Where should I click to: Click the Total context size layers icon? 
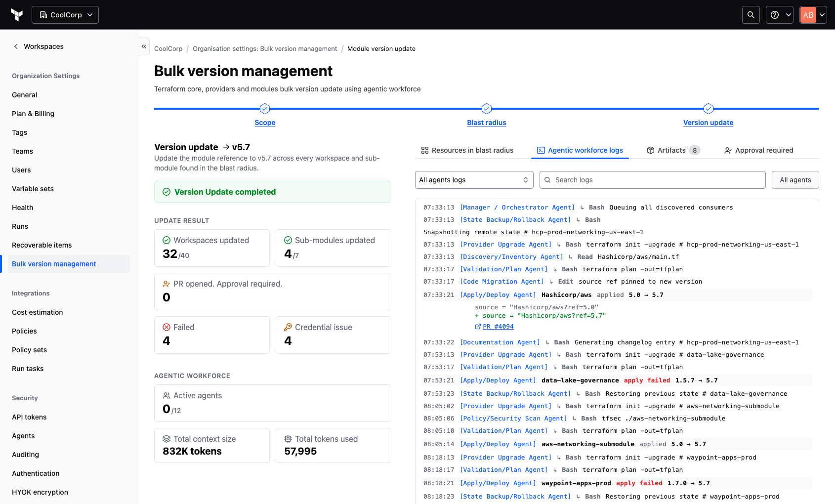[167, 439]
